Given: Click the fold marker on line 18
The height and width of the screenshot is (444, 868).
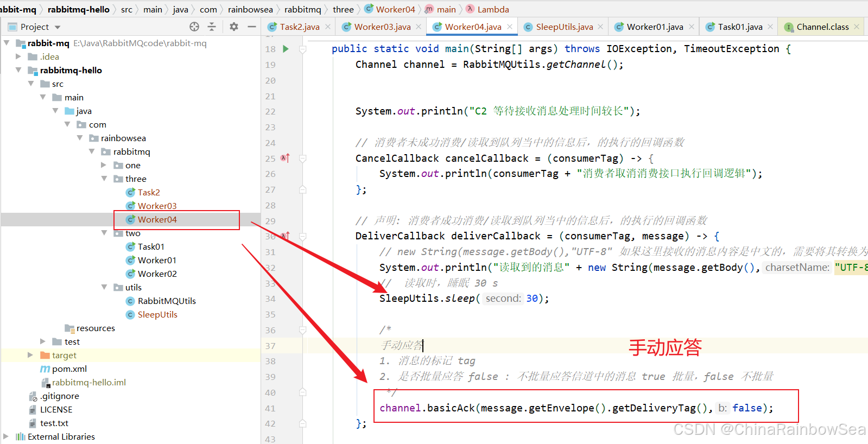Looking at the screenshot, I should click(x=303, y=49).
